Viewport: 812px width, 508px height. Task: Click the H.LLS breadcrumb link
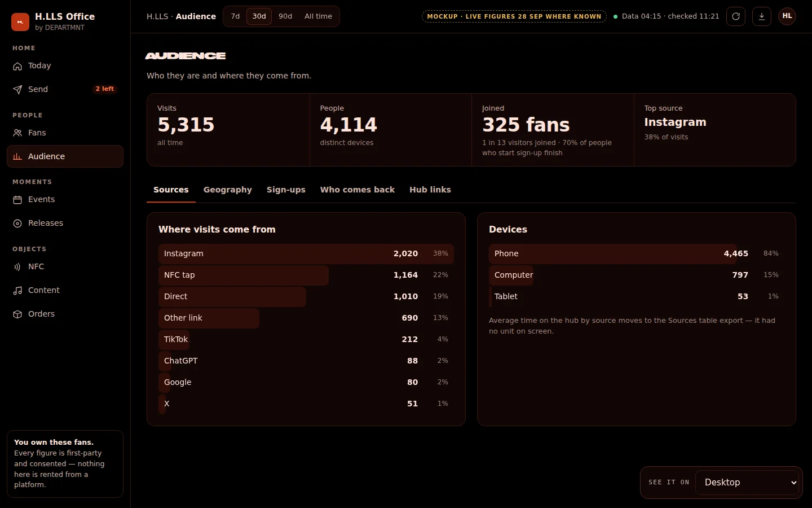[157, 16]
